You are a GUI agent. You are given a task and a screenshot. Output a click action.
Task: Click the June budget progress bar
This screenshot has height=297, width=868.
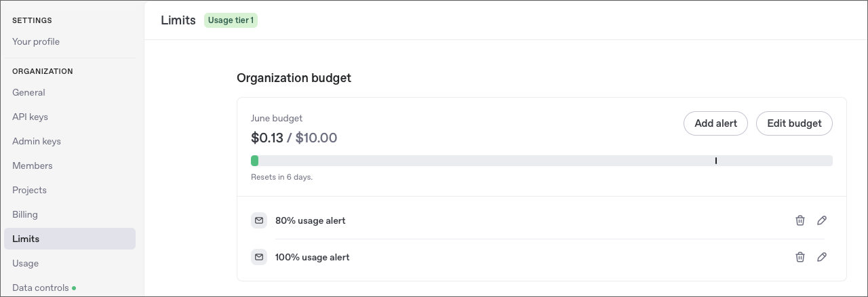541,161
